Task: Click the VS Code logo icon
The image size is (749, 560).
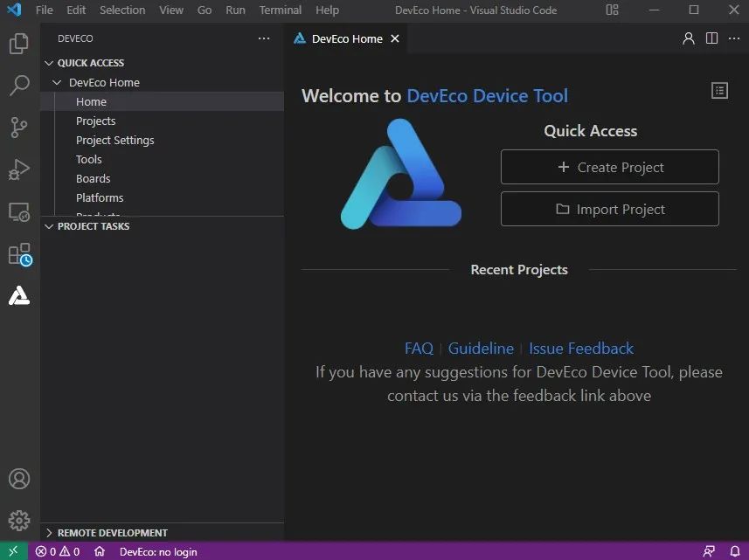Action: 14,10
